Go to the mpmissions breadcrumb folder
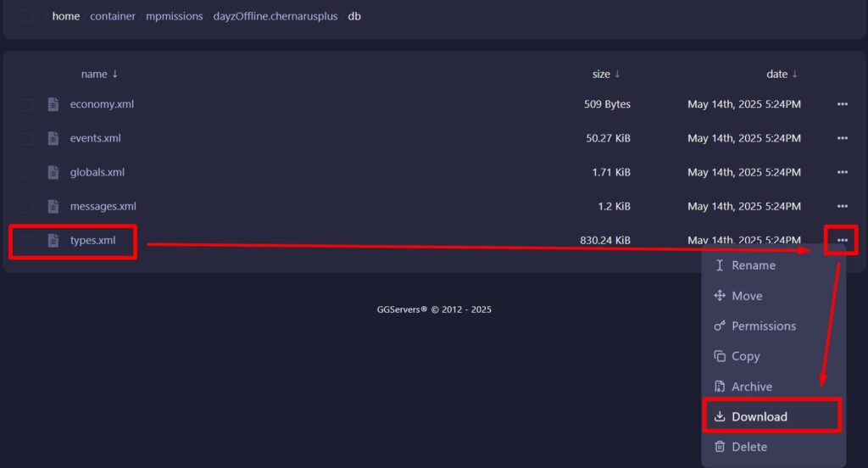 (x=174, y=16)
